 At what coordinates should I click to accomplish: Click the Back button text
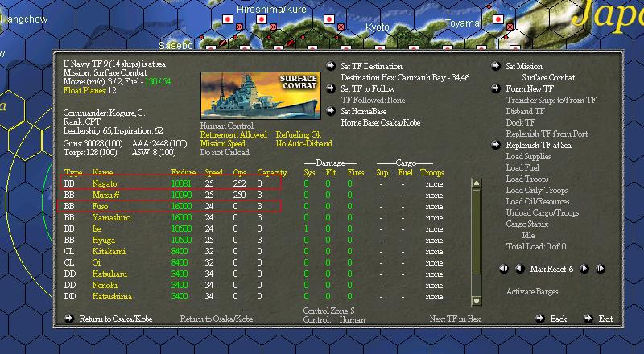pos(559,319)
